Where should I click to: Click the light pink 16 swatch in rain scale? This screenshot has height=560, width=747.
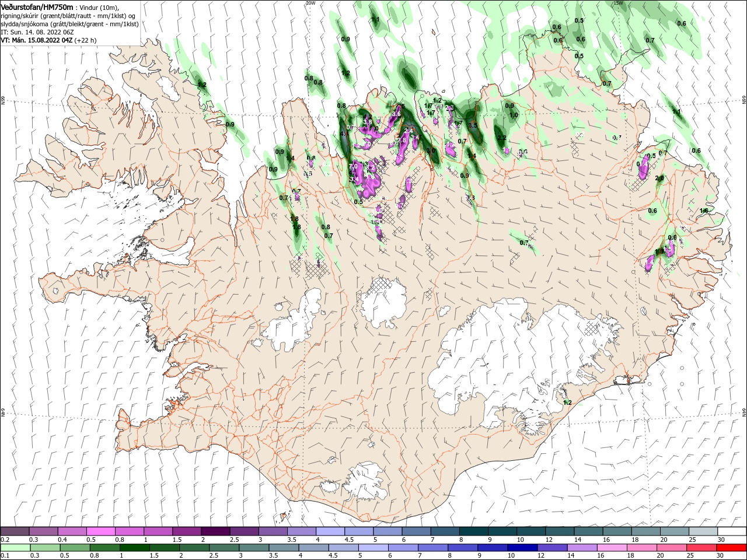coord(612,548)
